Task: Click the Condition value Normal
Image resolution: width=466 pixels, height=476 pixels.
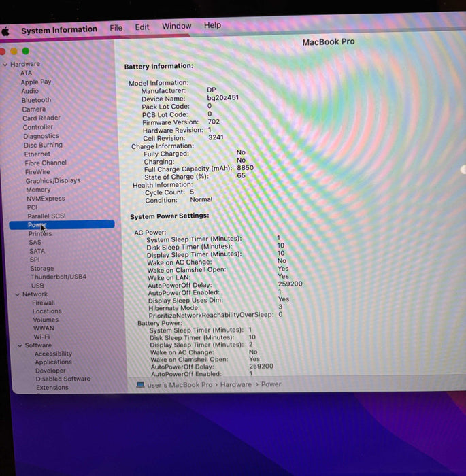Action: (x=201, y=199)
